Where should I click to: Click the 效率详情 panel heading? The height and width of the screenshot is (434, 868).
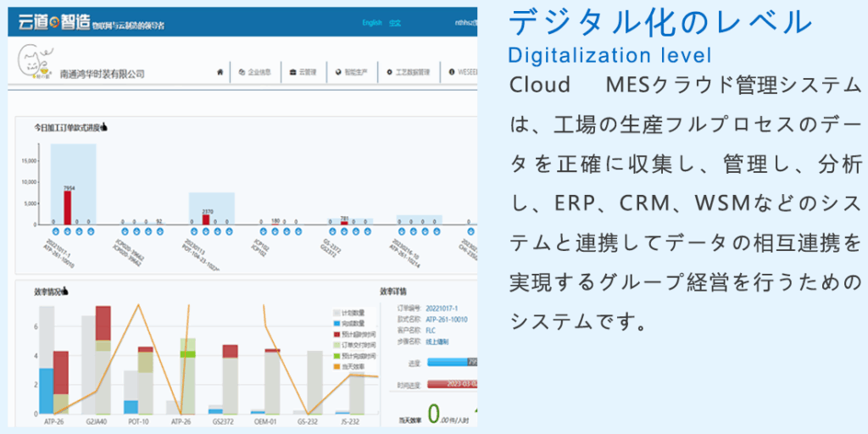[x=393, y=292]
